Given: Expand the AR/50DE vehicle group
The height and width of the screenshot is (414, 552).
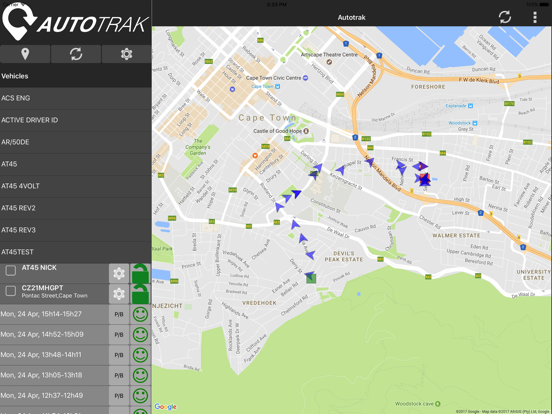Looking at the screenshot, I should (x=76, y=142).
